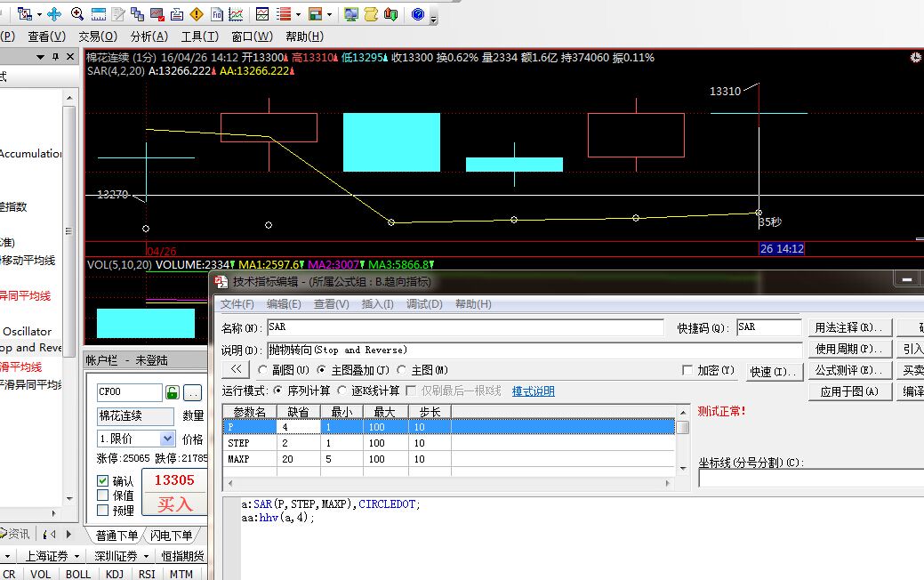Check the 加密(Y) encryption checkbox
Image resolution: width=924 pixels, height=580 pixels.
(687, 370)
